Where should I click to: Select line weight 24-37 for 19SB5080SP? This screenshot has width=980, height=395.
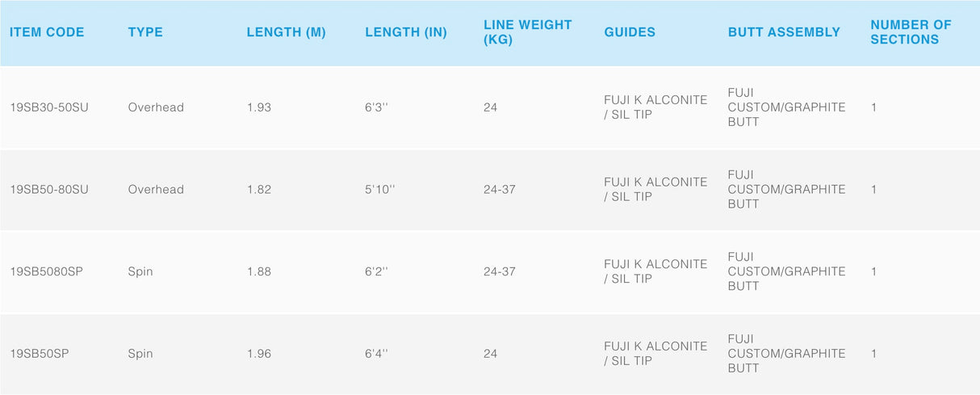tap(499, 271)
